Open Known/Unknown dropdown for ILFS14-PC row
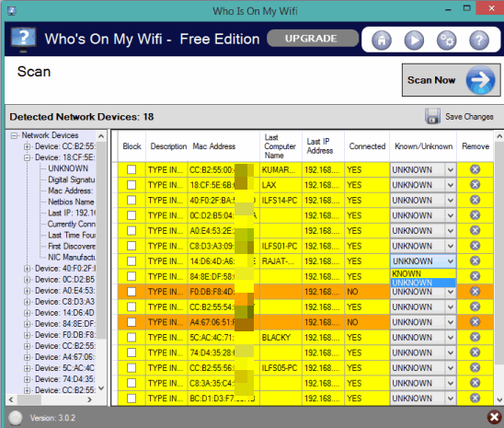The image size is (504, 428). (451, 200)
